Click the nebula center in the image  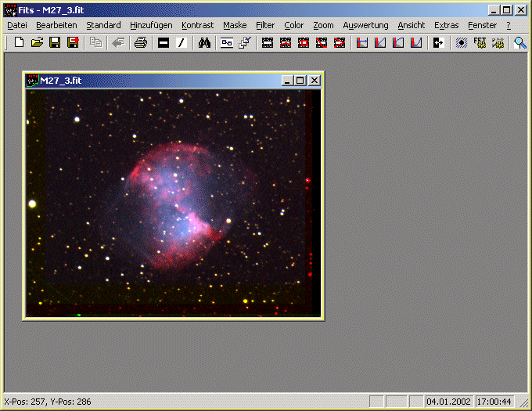pyautogui.click(x=175, y=205)
